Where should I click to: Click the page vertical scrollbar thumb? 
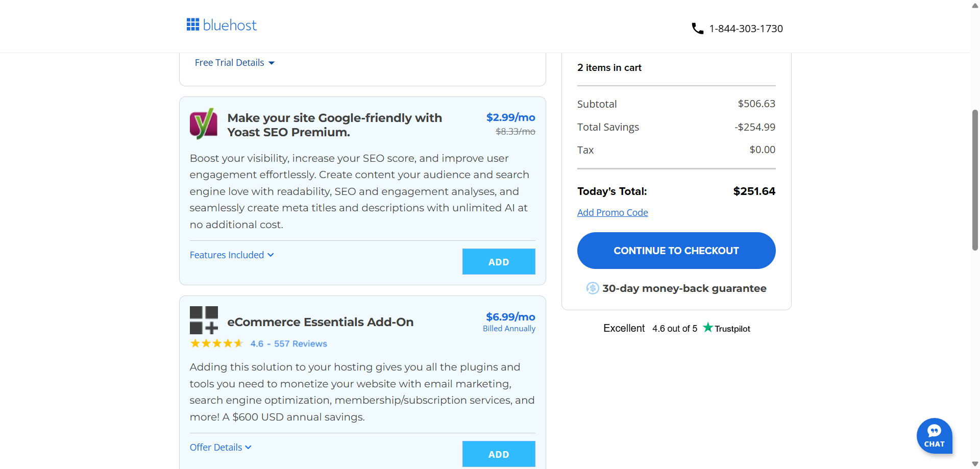coord(975,180)
